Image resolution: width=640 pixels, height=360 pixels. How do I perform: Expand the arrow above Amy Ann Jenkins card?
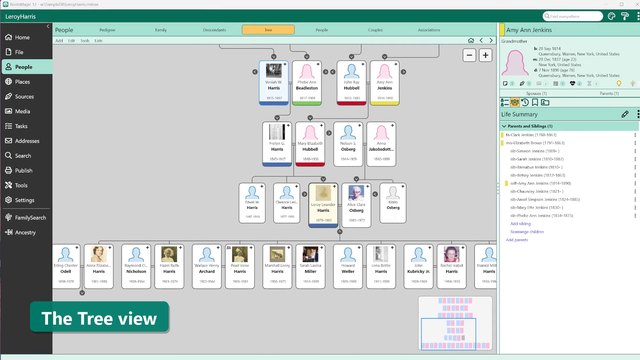(x=384, y=57)
